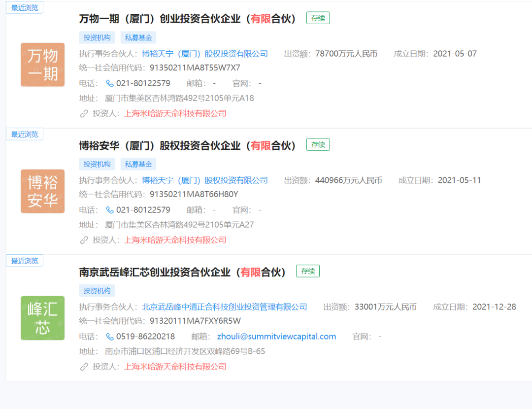Click 存续 status badge of 博裕安华
This screenshot has width=532, height=409.
318,144
